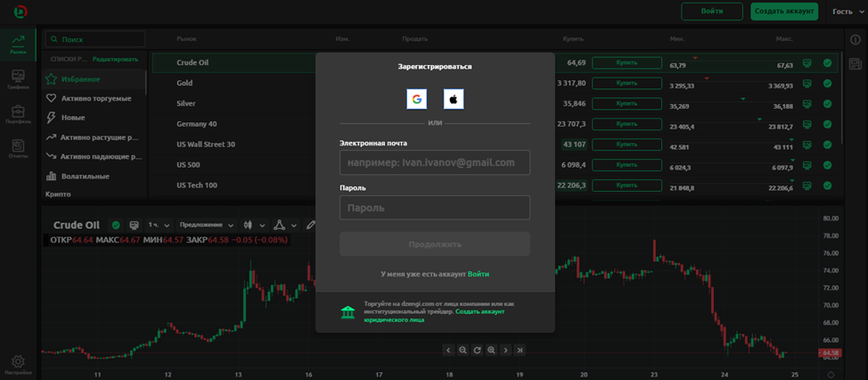
Task: Zoom out the chart with the minus magnifier
Action: click(463, 350)
